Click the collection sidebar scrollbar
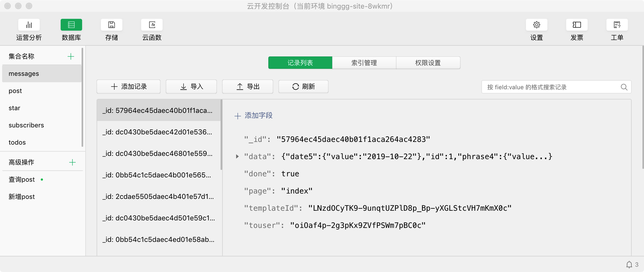This screenshot has width=644, height=272. pos(82,97)
